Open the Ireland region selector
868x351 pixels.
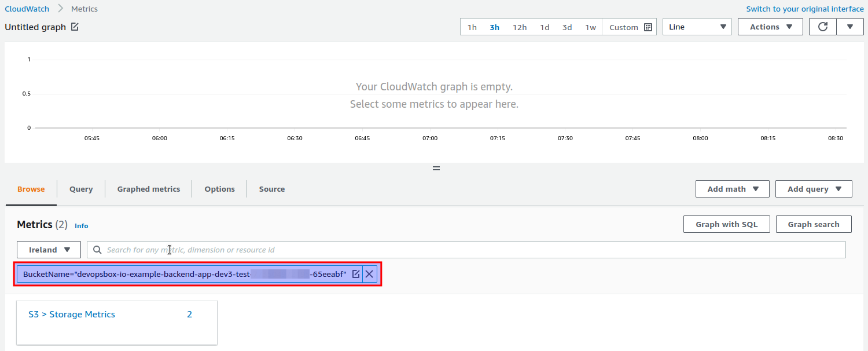49,250
